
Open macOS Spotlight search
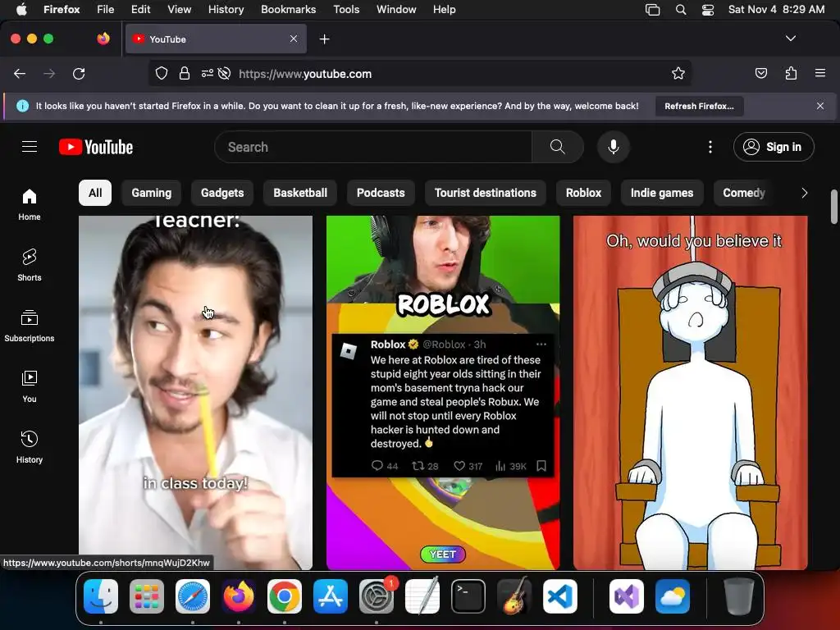(x=680, y=10)
